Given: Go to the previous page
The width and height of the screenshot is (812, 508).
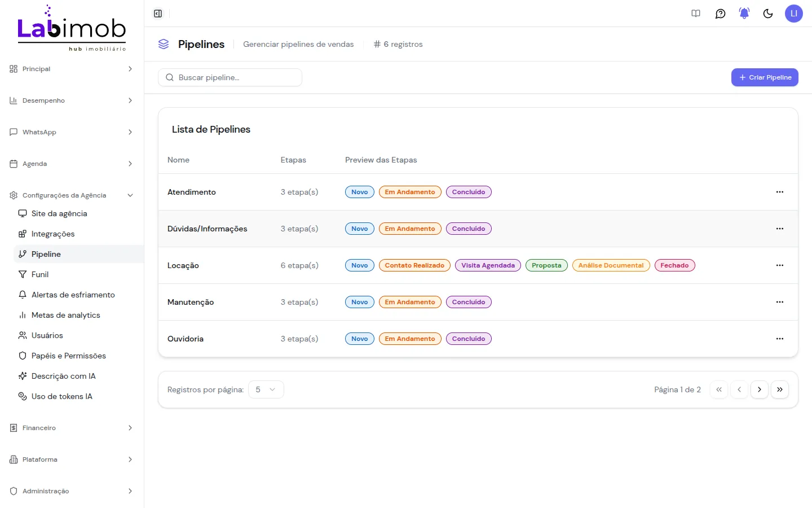Looking at the screenshot, I should pos(739,389).
